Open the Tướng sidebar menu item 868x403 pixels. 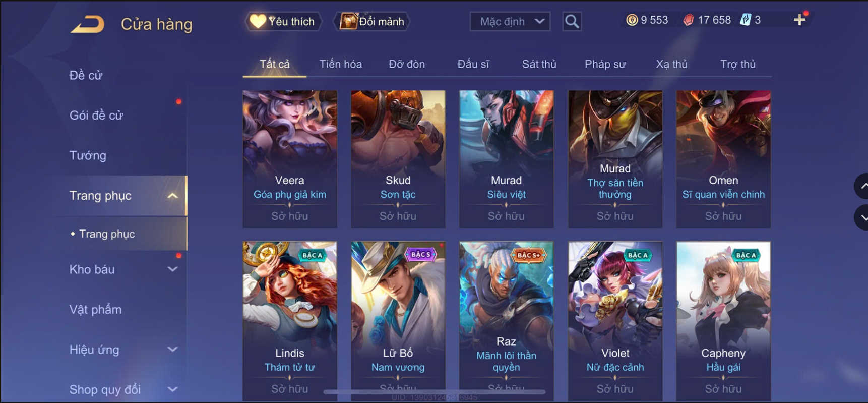pos(88,155)
